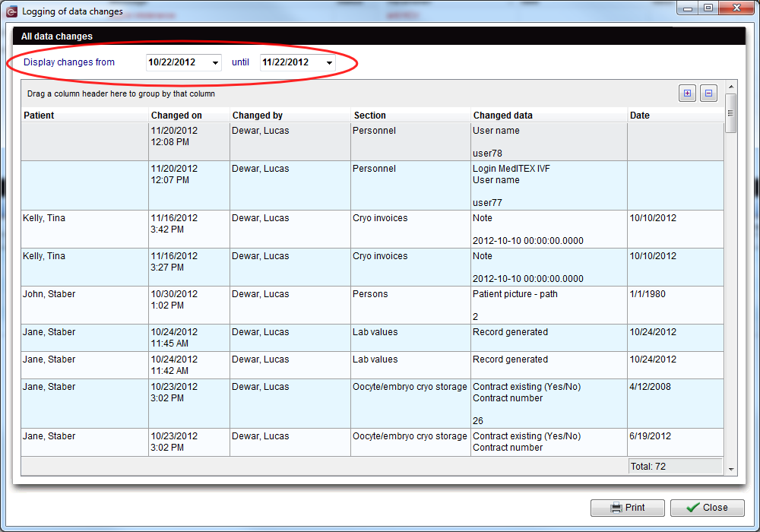This screenshot has width=760, height=532.
Task: Sort by the Patient column header
Action: pos(85,116)
